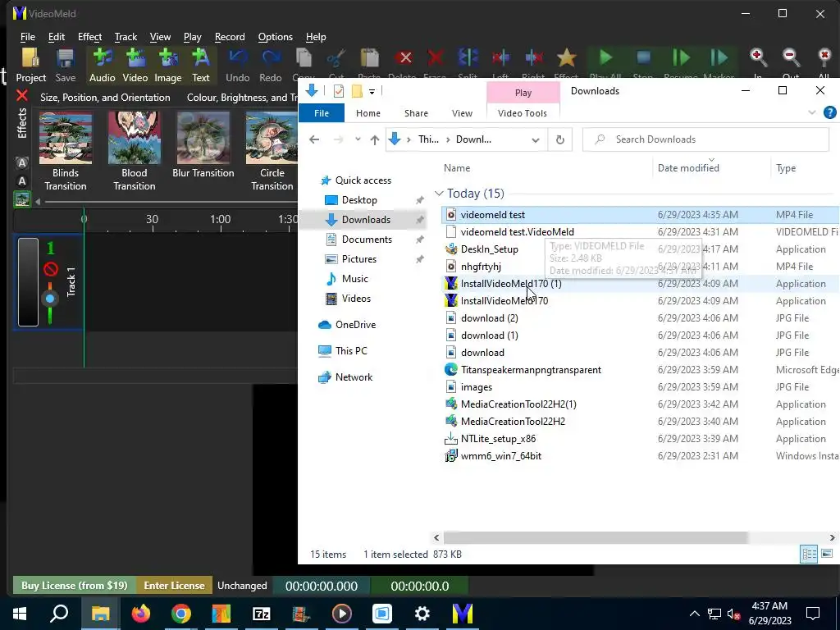
Task: Expand the ribbon with chevron near Help
Action: (811, 112)
